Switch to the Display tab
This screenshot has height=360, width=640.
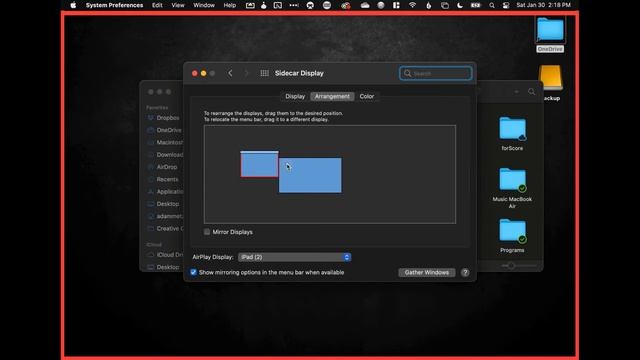coord(295,96)
